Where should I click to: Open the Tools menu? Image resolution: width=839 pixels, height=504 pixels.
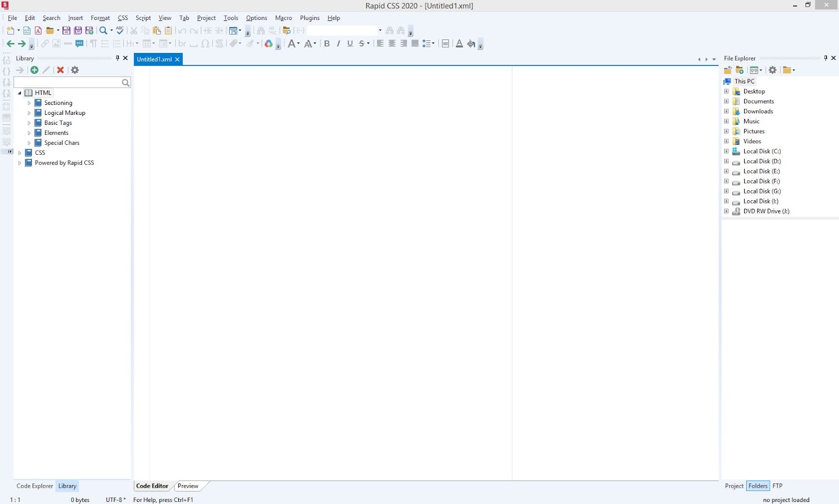231,18
